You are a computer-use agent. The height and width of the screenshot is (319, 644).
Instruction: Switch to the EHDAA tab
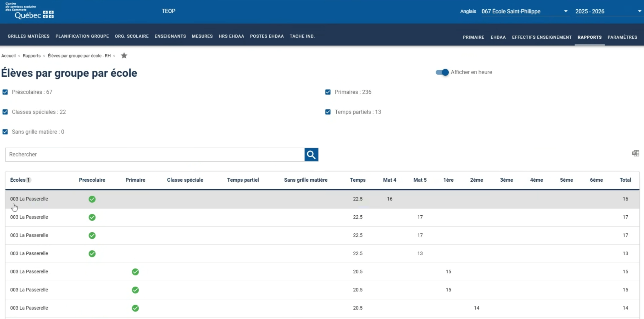(498, 37)
